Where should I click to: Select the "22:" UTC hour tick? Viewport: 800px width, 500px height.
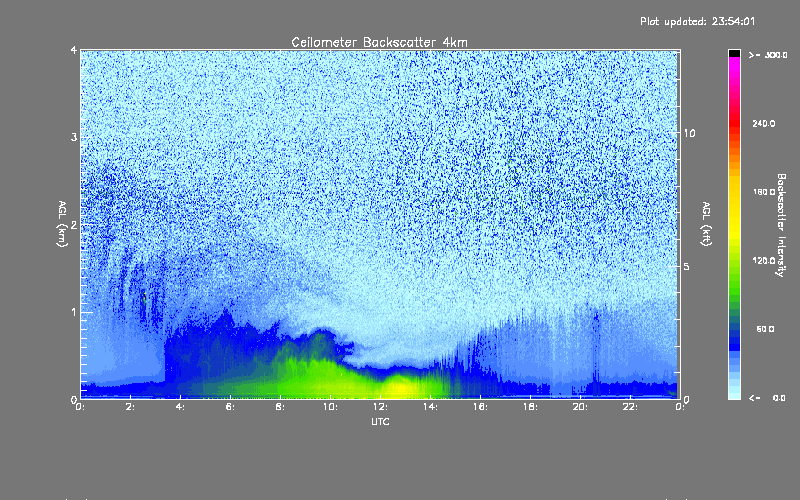(630, 407)
